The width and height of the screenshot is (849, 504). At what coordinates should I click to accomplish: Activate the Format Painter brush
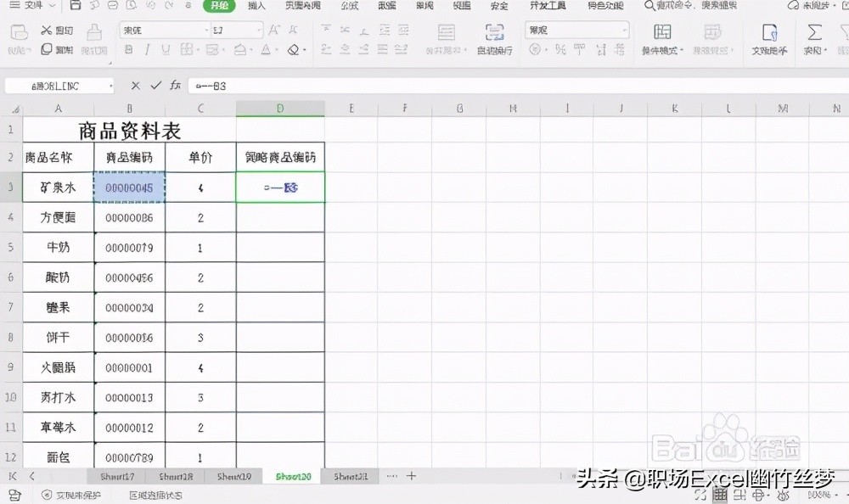click(94, 32)
